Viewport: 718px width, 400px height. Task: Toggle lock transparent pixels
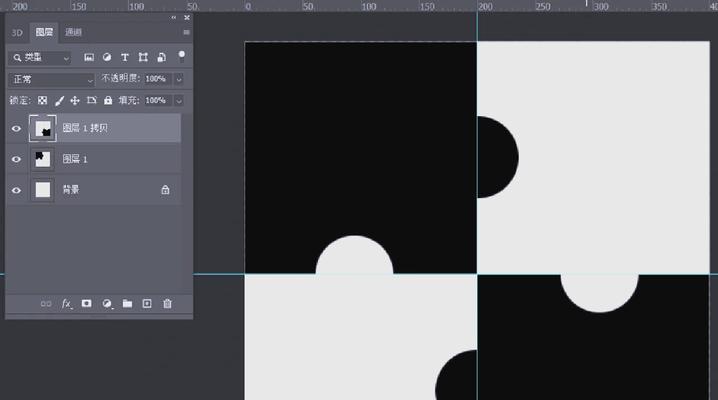coord(42,100)
